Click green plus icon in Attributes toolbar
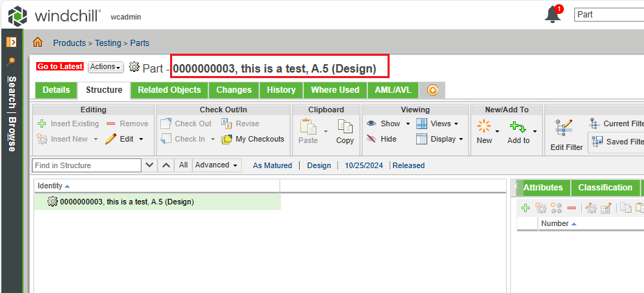Viewport: 644px width, 293px height. (526, 208)
